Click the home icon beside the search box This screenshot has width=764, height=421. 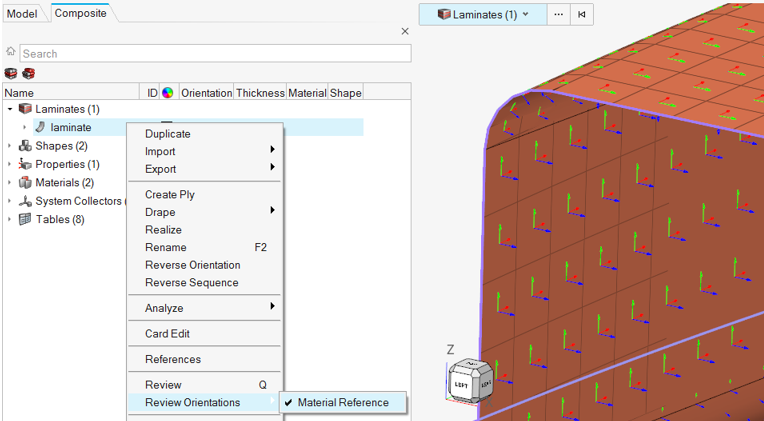click(x=10, y=52)
